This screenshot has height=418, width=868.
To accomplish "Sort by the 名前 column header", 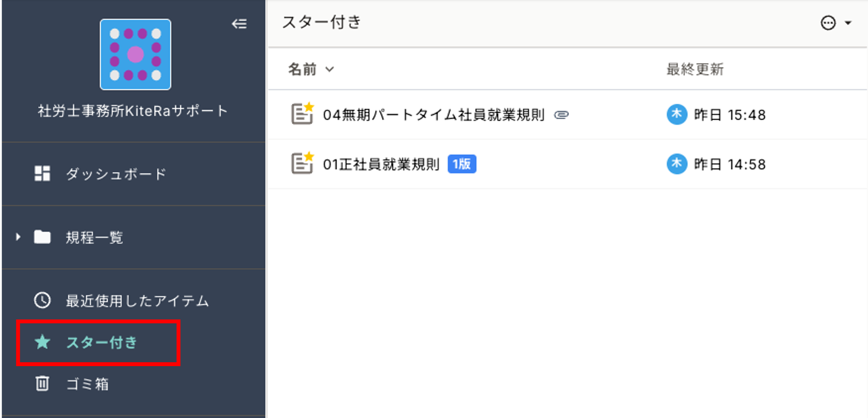I will coord(302,69).
